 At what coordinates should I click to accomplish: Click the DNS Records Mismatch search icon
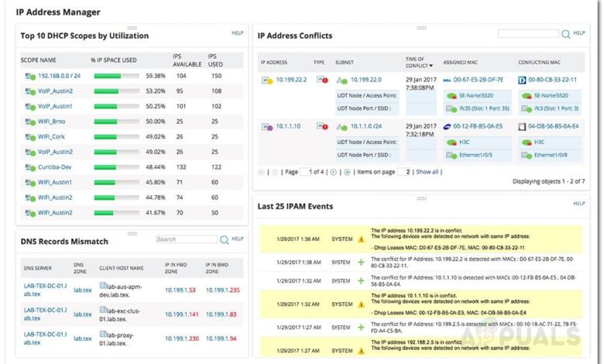pyautogui.click(x=224, y=240)
